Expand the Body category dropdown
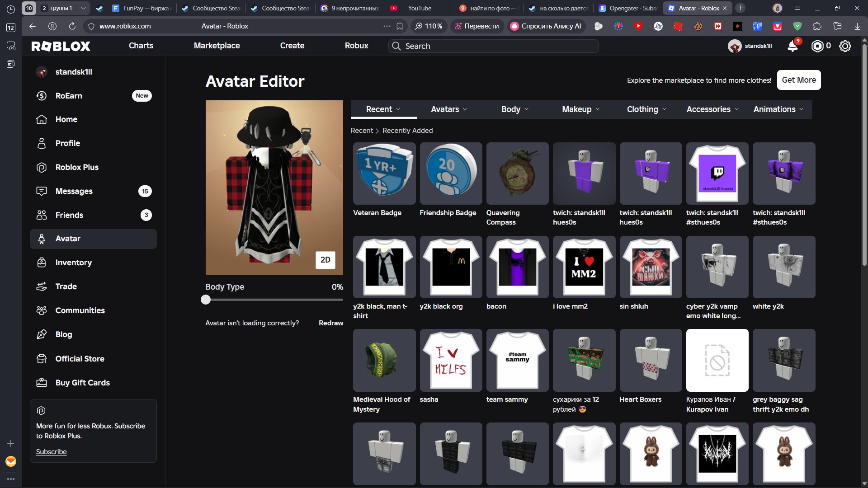Image resolution: width=868 pixels, height=488 pixels. 515,109
